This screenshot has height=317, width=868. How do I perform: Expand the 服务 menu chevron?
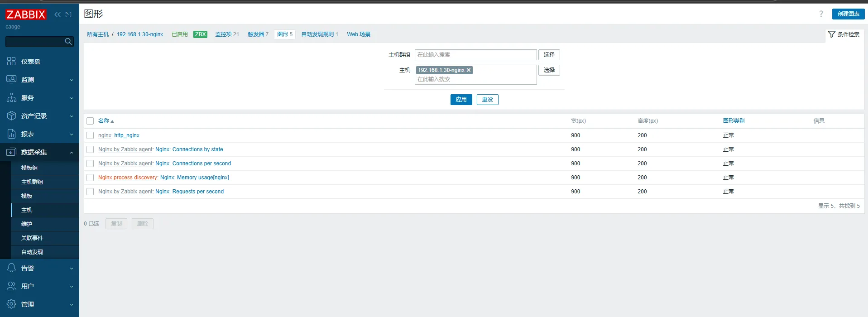pos(72,98)
